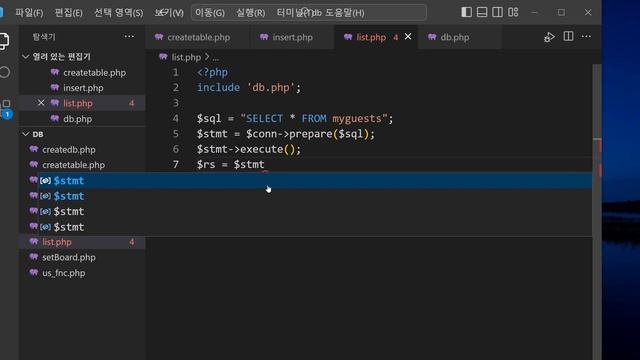Place cursor on the include 'db.php' line

[x=249, y=87]
